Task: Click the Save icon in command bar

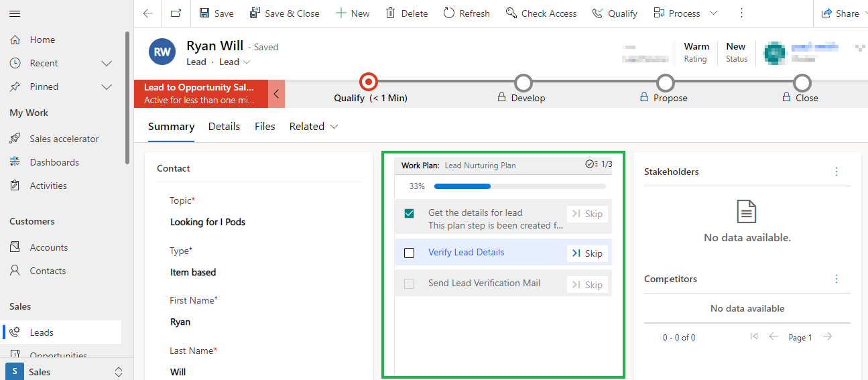Action: (204, 13)
